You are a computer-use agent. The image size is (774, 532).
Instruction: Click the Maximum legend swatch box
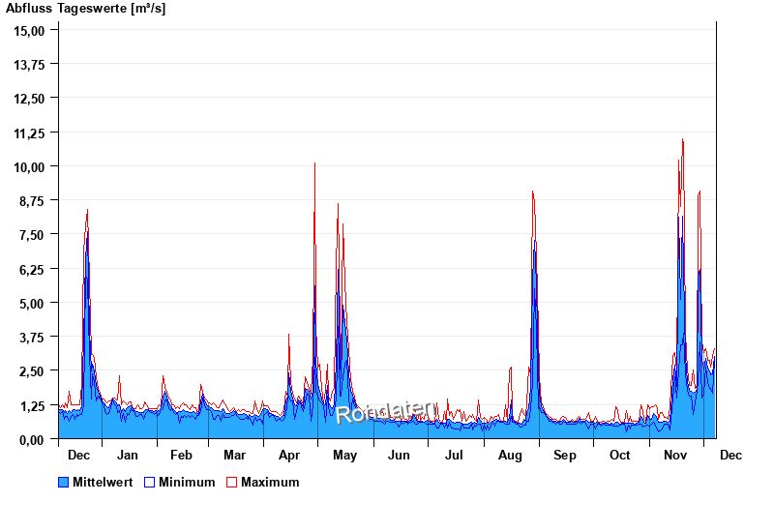(231, 482)
